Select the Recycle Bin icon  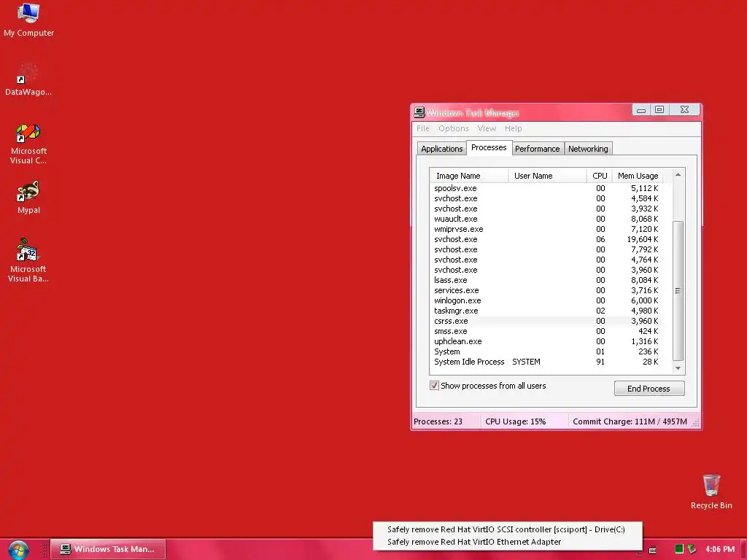pyautogui.click(x=711, y=491)
